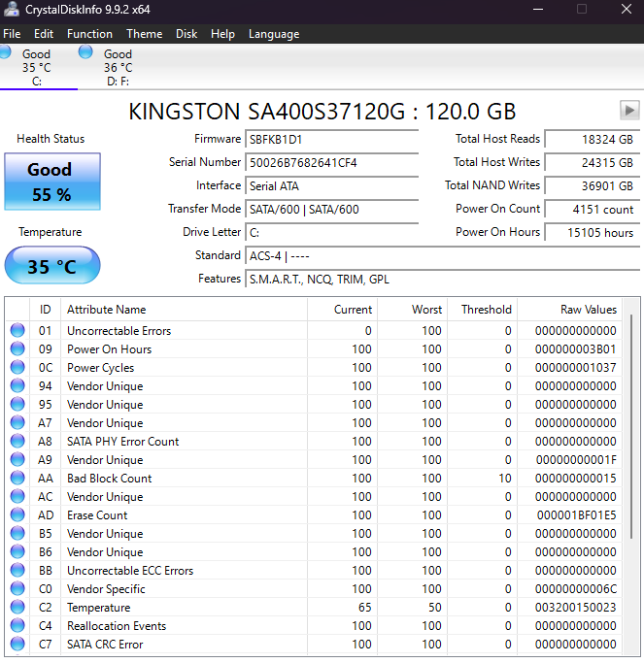644x663 pixels.
Task: Click the Good 55 % health status button
Action: (x=52, y=182)
